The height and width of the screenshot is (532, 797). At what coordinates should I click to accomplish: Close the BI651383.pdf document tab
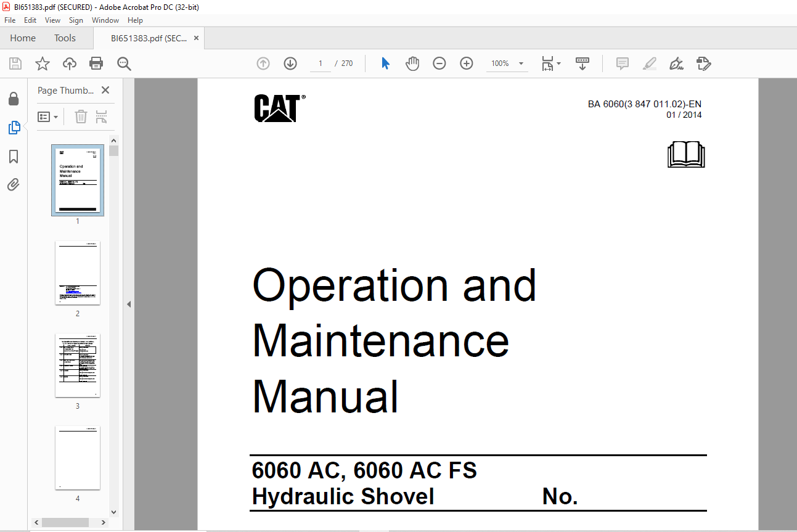point(197,38)
